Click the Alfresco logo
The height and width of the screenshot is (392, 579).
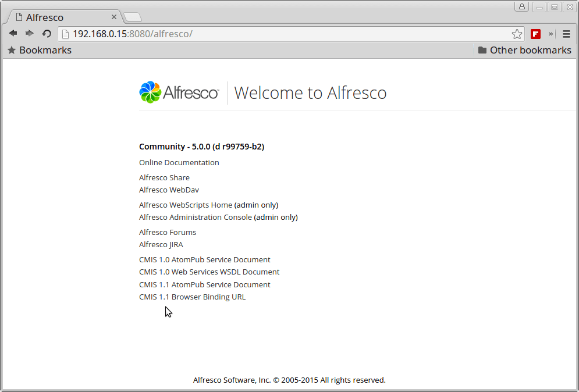coord(179,92)
